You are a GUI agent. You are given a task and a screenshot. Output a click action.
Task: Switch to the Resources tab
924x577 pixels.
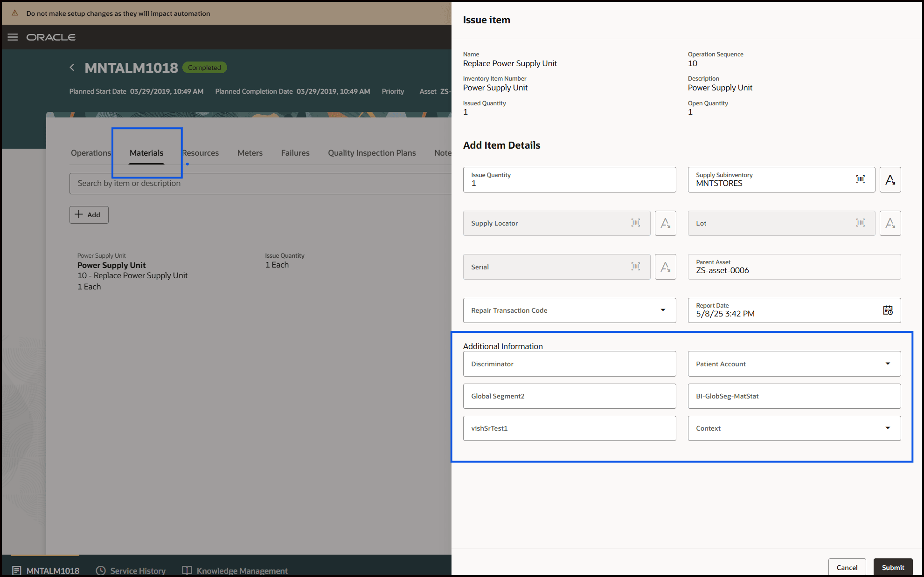tap(201, 152)
